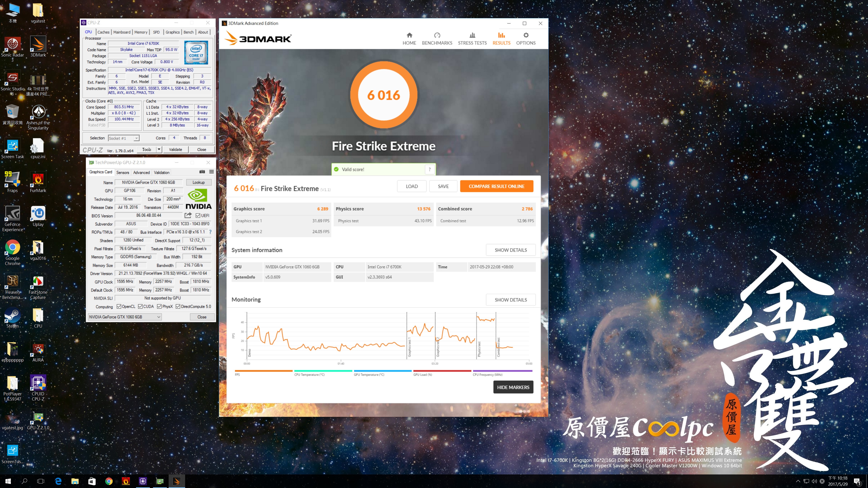Screen dimensions: 868x488
Task: Click SHOW DETAILS for System information
Action: pyautogui.click(x=510, y=250)
